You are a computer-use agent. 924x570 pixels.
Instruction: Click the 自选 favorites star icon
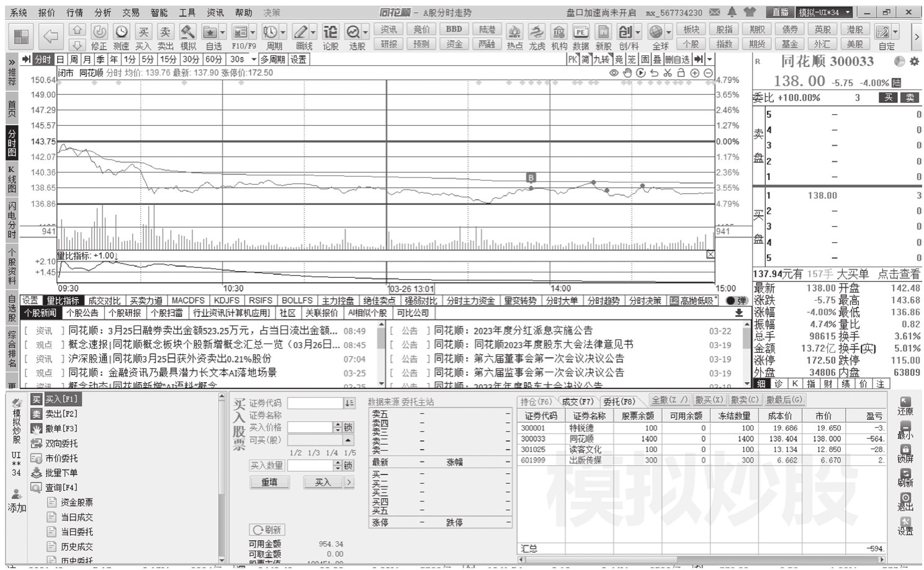tap(210, 32)
